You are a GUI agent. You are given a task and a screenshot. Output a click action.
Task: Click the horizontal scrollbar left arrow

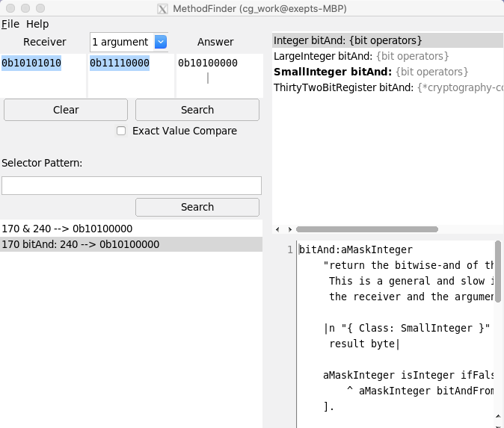[x=278, y=229]
